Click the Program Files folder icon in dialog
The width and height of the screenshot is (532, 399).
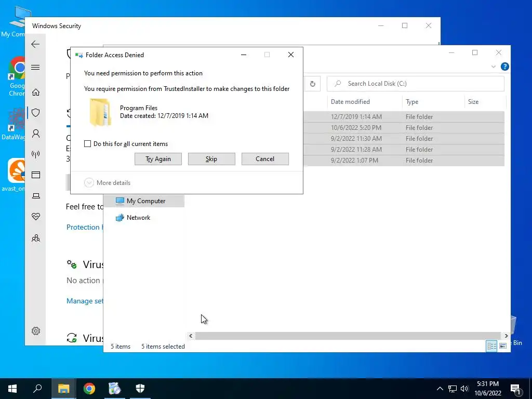pos(100,112)
